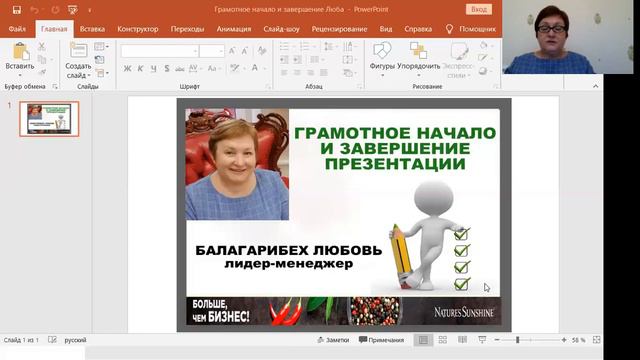The width and height of the screenshot is (640, 360).
Task: Open the Файл tab
Action: [x=17, y=29]
